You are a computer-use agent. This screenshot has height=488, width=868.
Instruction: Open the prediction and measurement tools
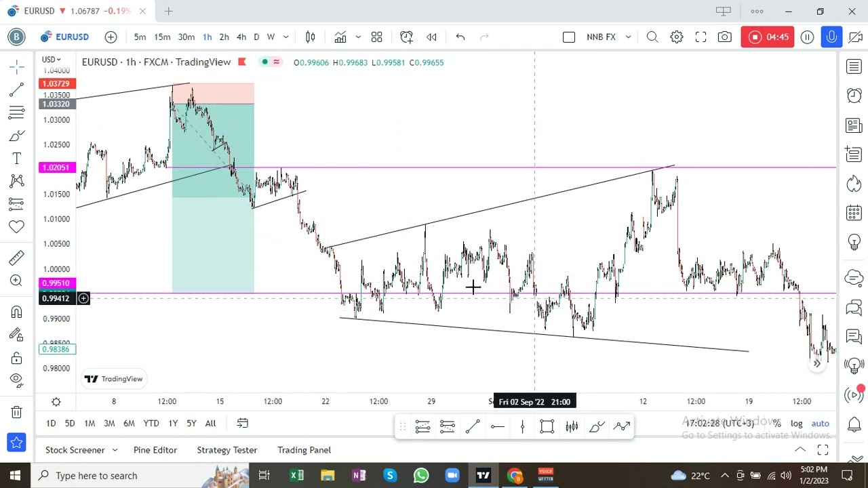click(x=17, y=203)
